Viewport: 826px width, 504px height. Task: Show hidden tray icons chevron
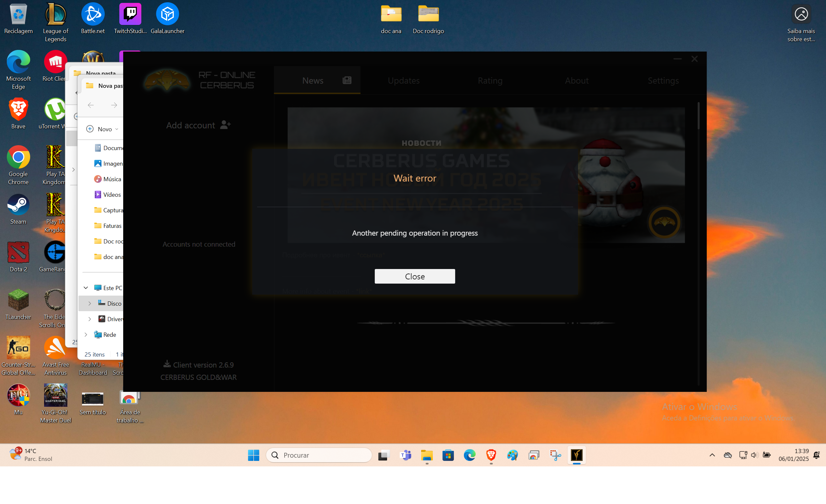point(712,455)
